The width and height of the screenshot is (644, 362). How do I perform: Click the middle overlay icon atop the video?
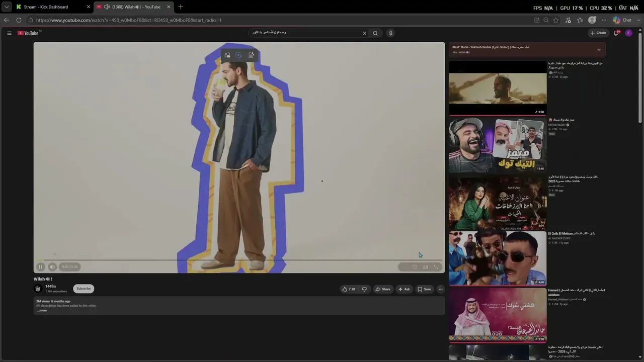(238, 55)
